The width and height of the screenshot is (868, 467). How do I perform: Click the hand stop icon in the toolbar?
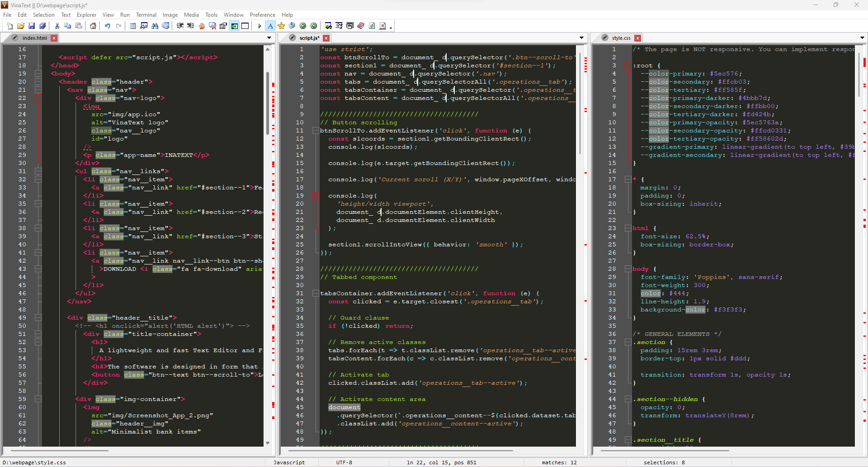202,26
